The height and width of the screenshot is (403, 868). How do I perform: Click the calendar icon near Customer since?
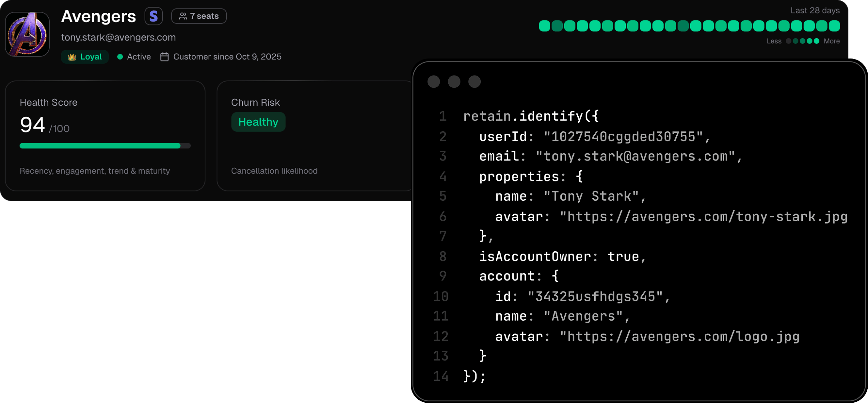[165, 57]
